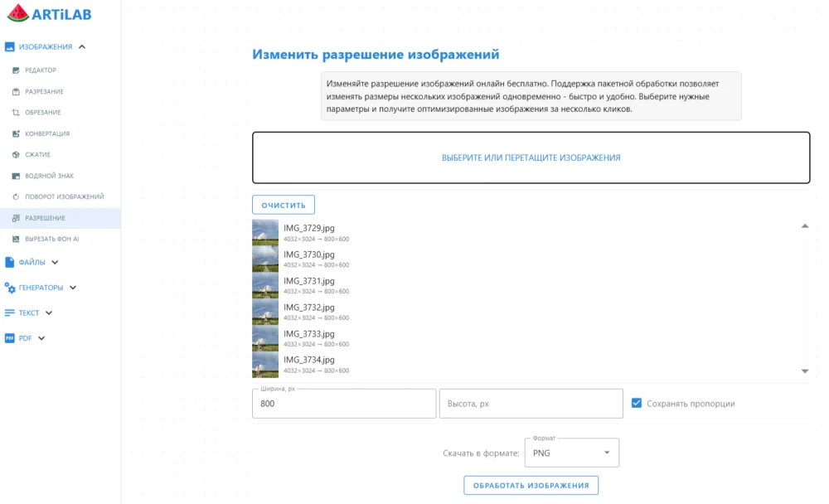Open the Формат PNG dropdown

[x=571, y=453]
